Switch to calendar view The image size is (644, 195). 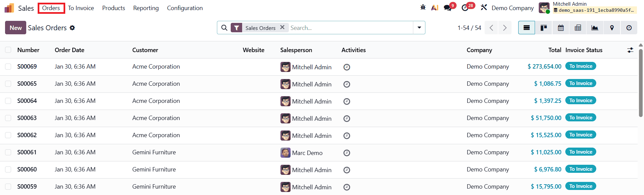(561, 28)
